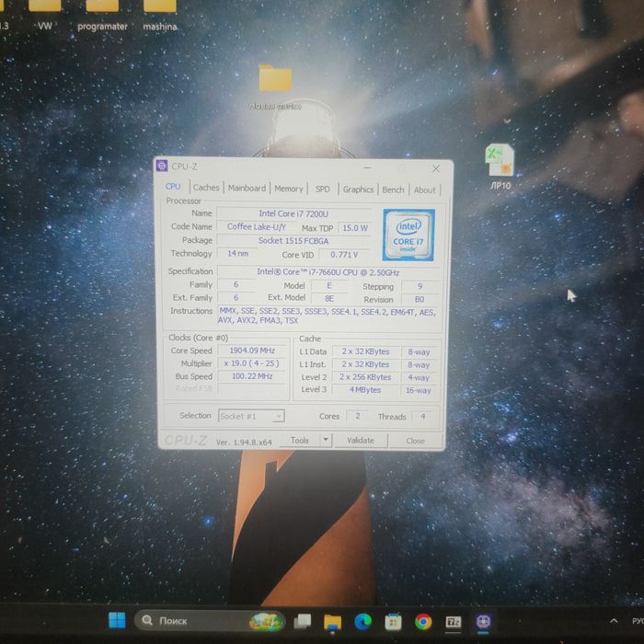Viewport: 644px width, 644px height.
Task: Open the Bench tab
Action: tap(393, 190)
